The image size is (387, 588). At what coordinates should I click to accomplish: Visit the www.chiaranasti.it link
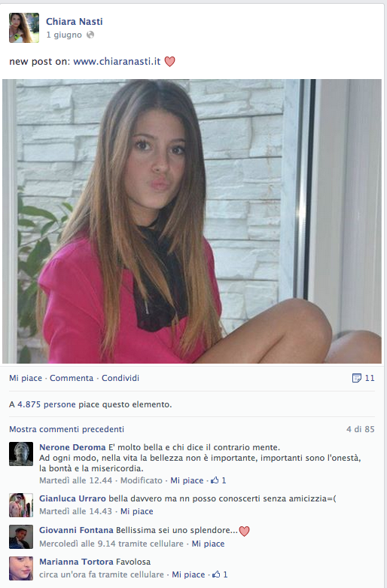point(117,62)
